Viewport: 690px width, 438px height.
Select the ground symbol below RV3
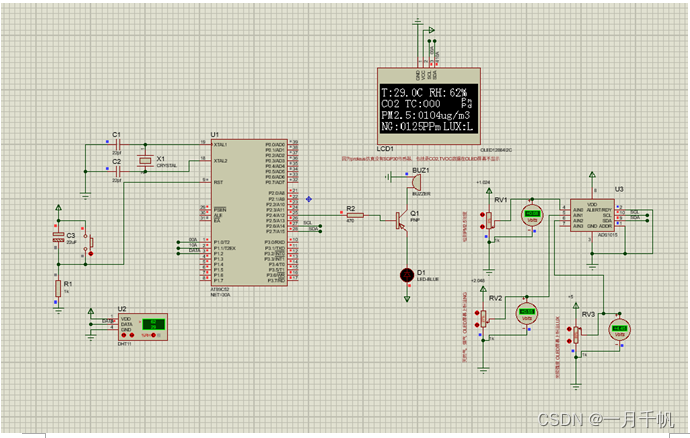[x=576, y=386]
